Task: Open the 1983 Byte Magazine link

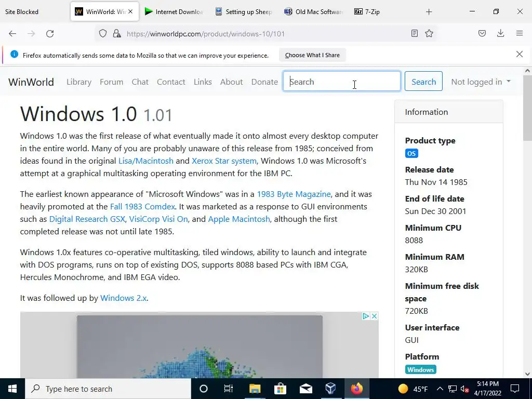Action: (294, 194)
